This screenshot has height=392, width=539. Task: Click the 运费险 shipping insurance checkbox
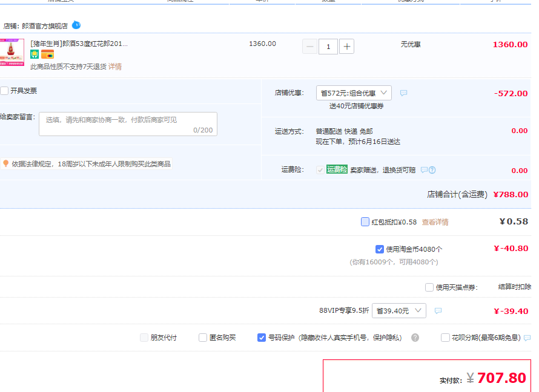pyautogui.click(x=320, y=170)
